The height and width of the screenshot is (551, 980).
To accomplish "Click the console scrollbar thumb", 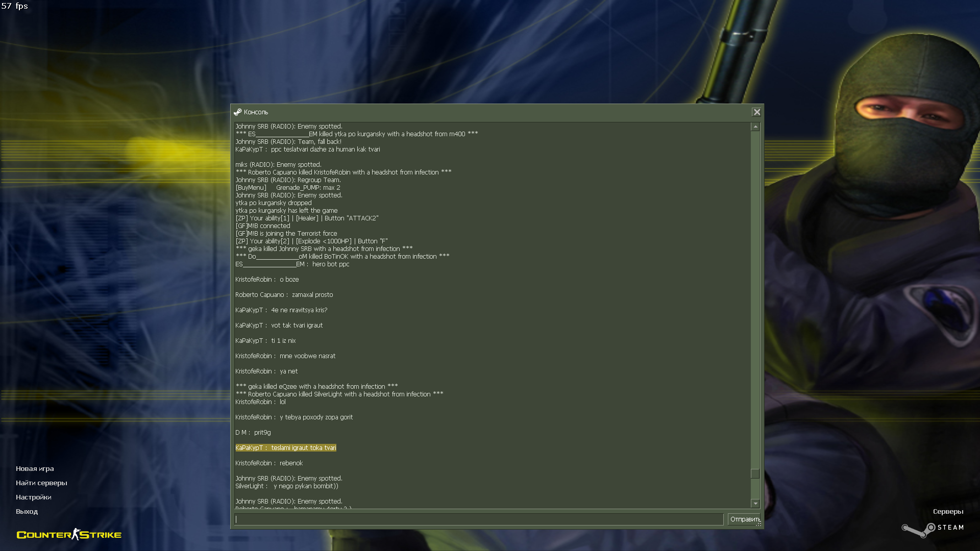I will 755,473.
